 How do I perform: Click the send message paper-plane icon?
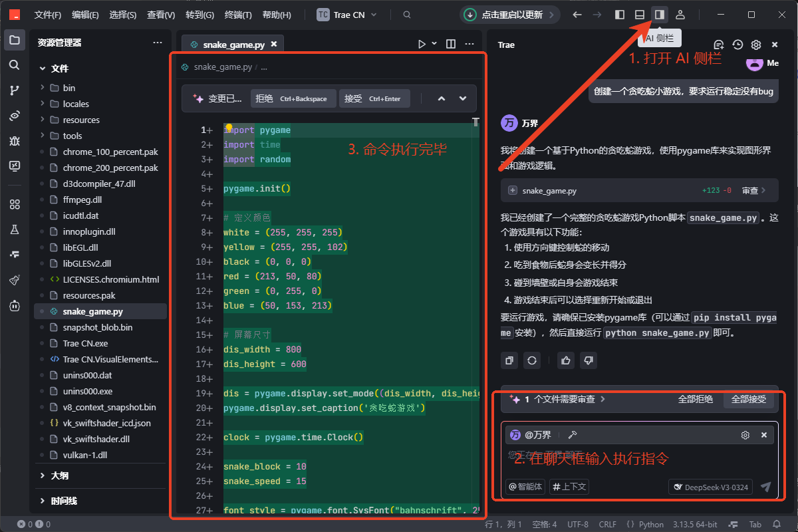point(766,487)
